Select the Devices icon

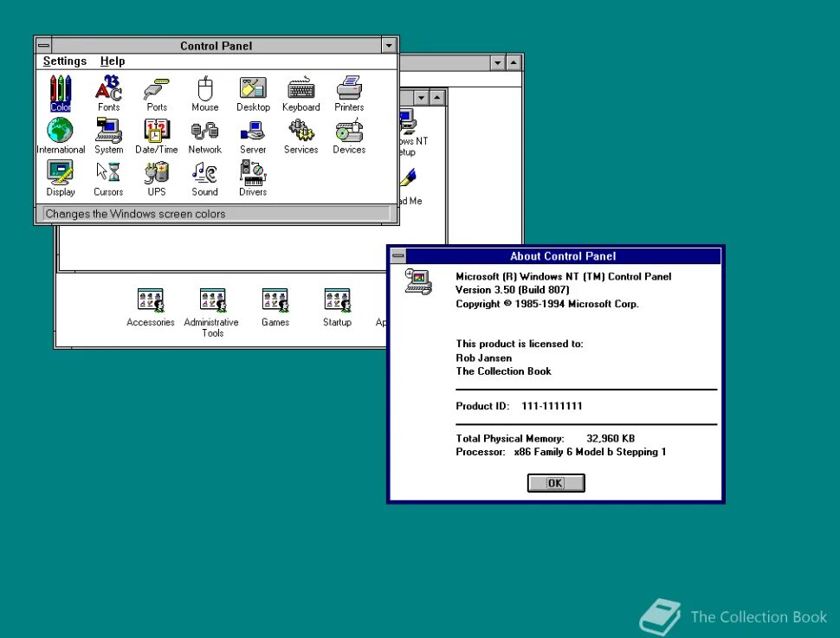point(348,132)
